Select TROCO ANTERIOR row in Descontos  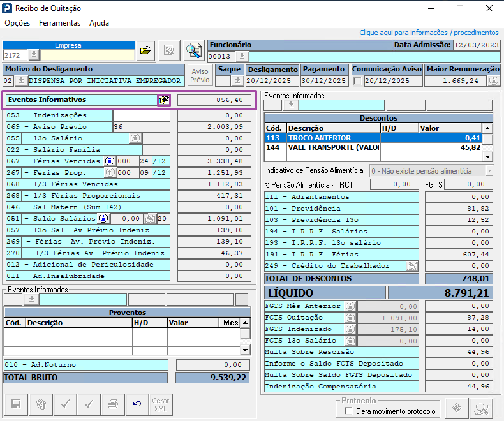click(373, 138)
